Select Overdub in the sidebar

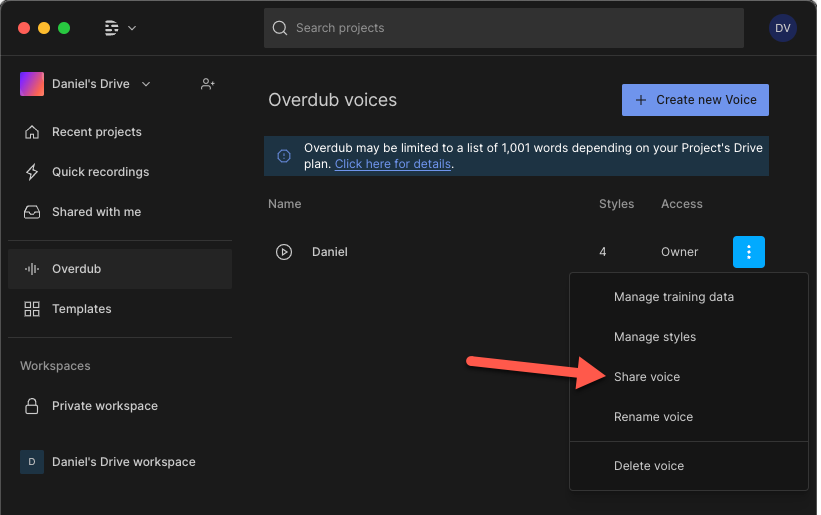pyautogui.click(x=120, y=269)
